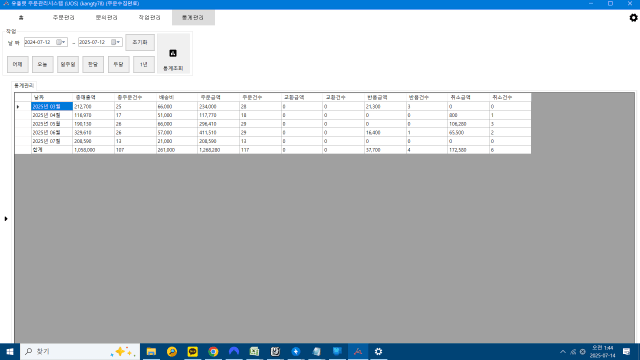This screenshot has height=360, width=640.
Task: Click the 일주일 date range button
Action: [68, 64]
